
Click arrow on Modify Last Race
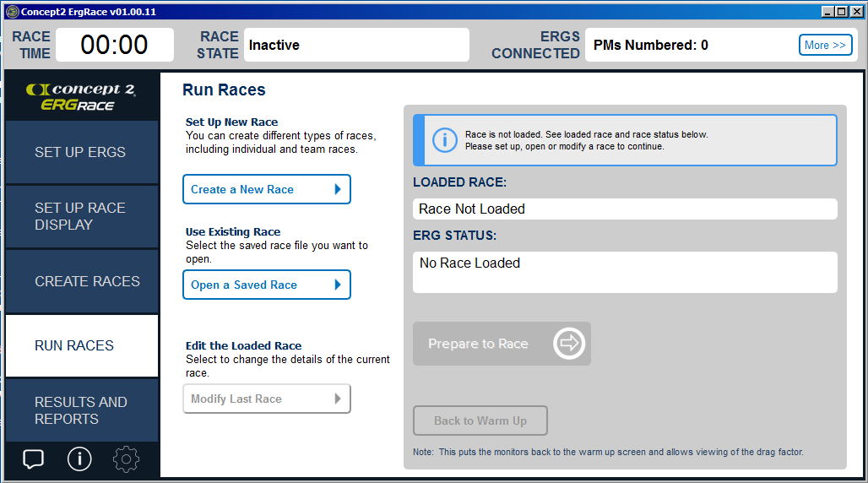[338, 399]
